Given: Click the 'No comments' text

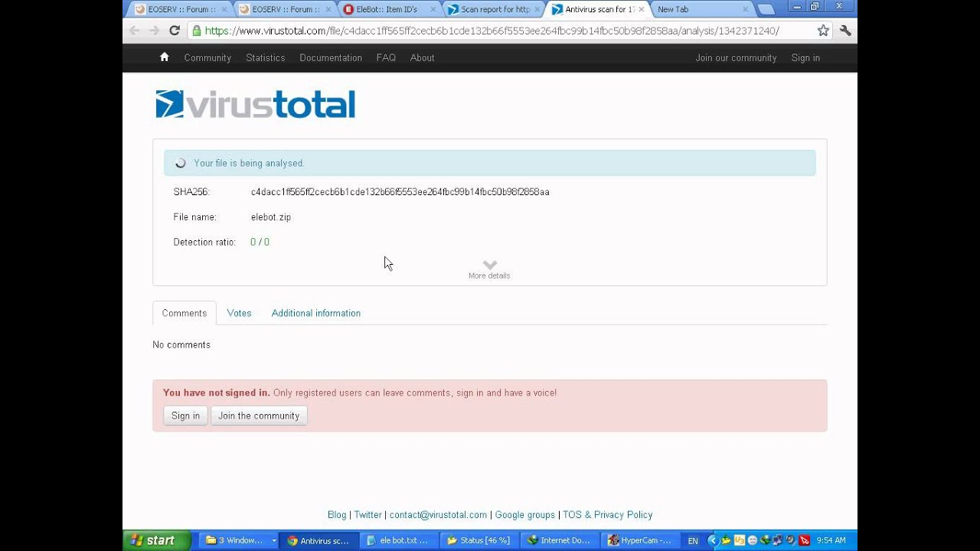Looking at the screenshot, I should click(x=181, y=345).
